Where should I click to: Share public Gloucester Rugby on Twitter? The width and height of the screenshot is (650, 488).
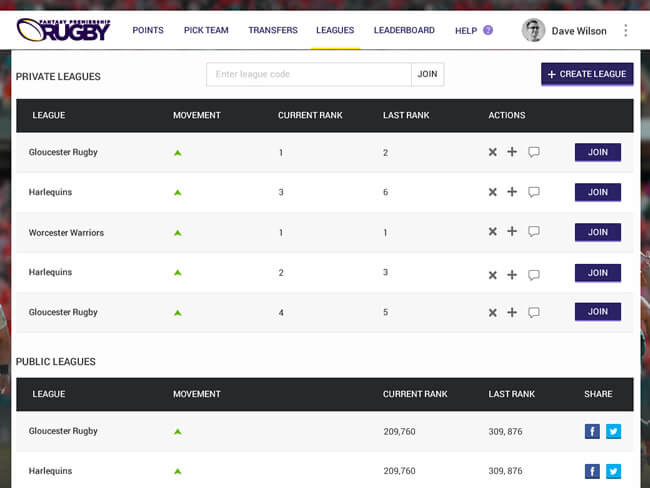(x=614, y=431)
